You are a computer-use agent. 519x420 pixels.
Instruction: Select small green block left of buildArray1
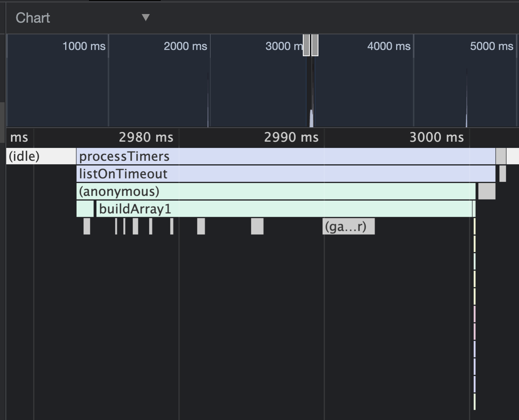click(85, 209)
